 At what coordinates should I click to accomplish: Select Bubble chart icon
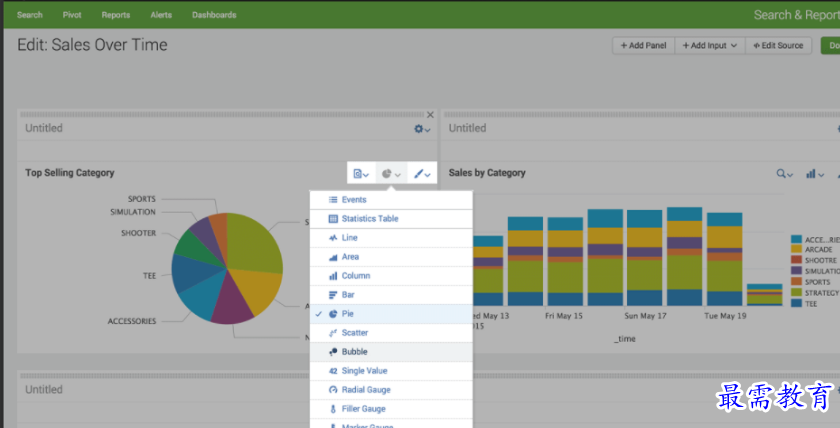pyautogui.click(x=333, y=352)
